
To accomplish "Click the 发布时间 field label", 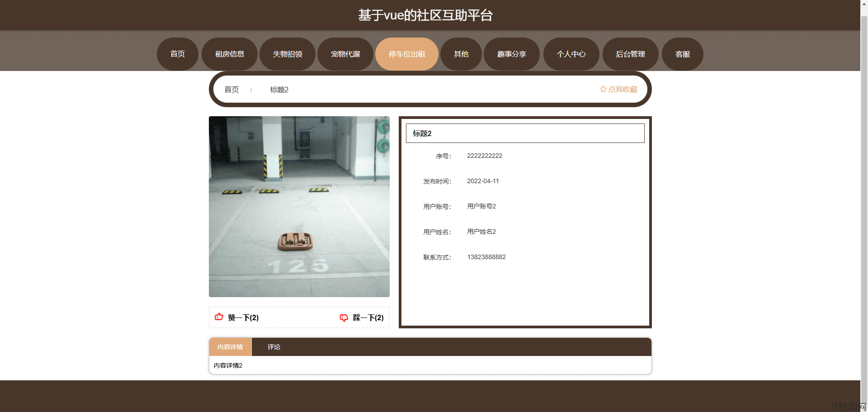I will pos(437,181).
